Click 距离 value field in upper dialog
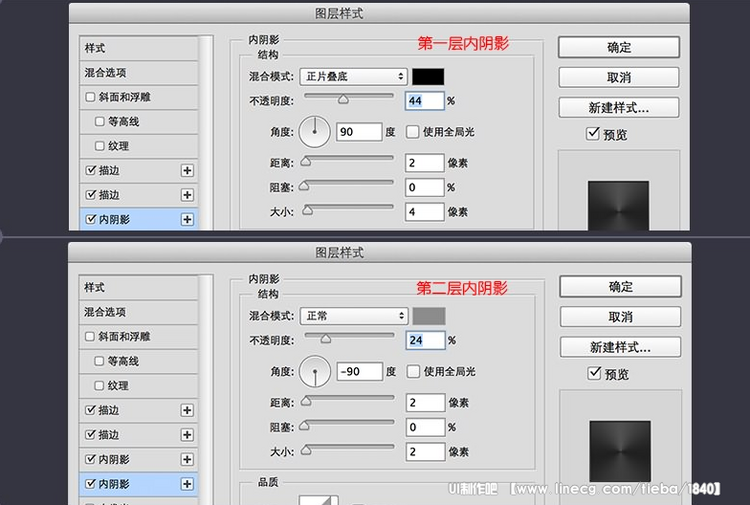750x505 pixels. tap(425, 163)
